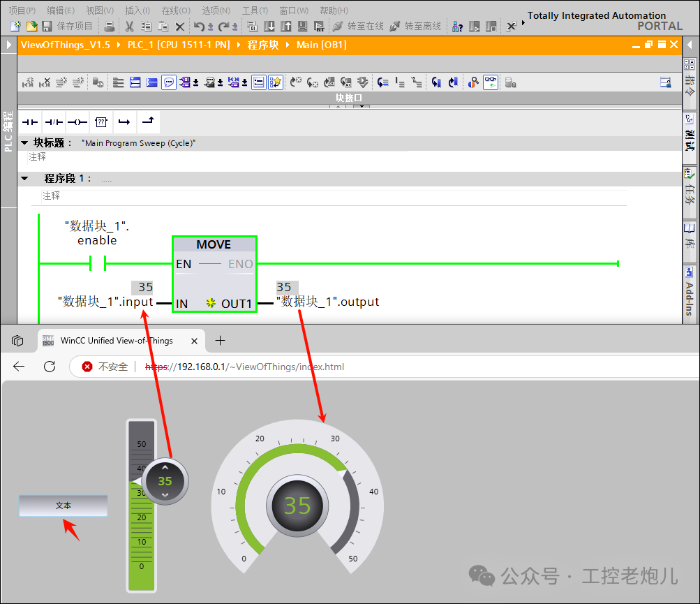This screenshot has height=604, width=700.
Task: Click the undo arrow icon
Action: point(200,26)
